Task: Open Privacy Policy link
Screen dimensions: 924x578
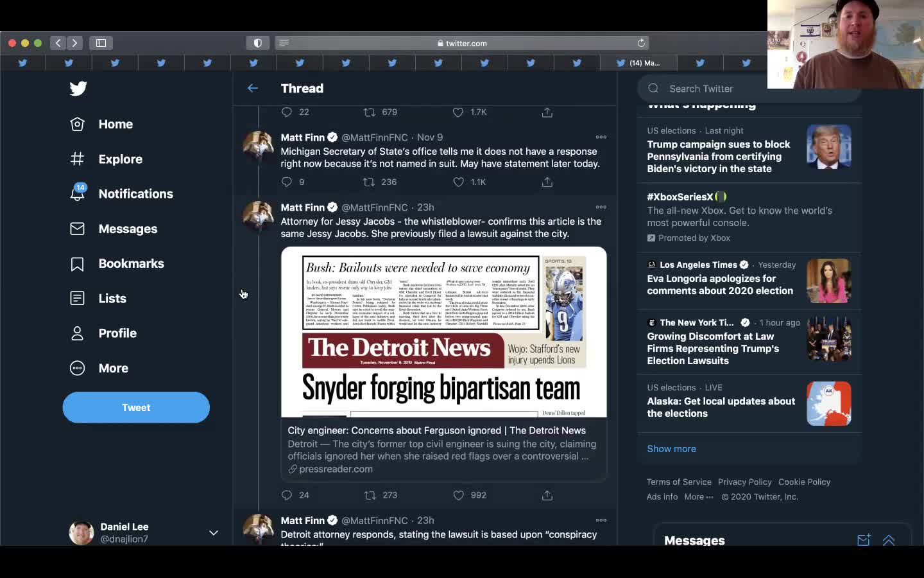Action: pos(745,482)
